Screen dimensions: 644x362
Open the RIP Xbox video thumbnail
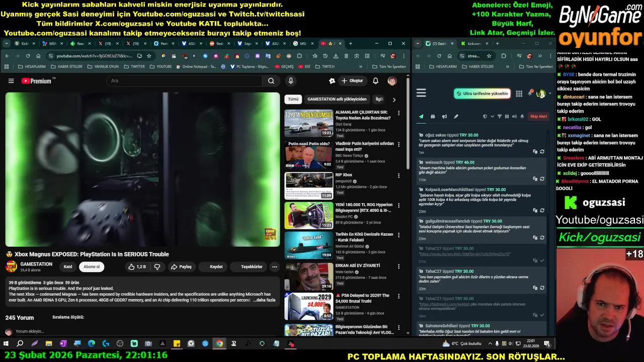click(x=308, y=186)
